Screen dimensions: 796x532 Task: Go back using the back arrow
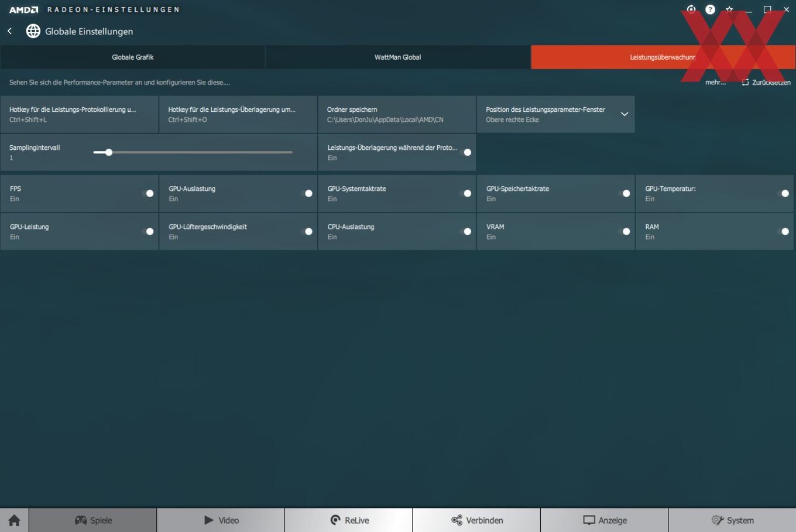[9, 31]
